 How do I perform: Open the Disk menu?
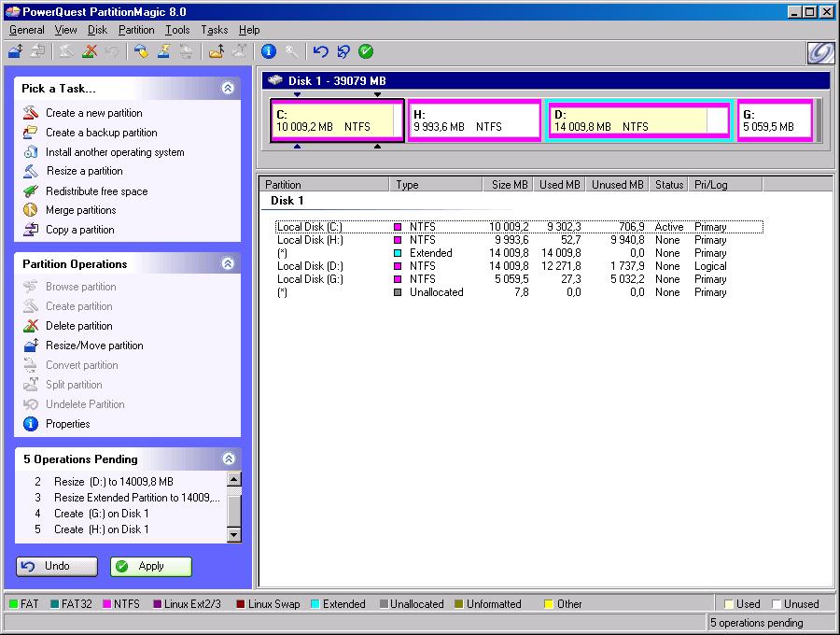(x=97, y=30)
